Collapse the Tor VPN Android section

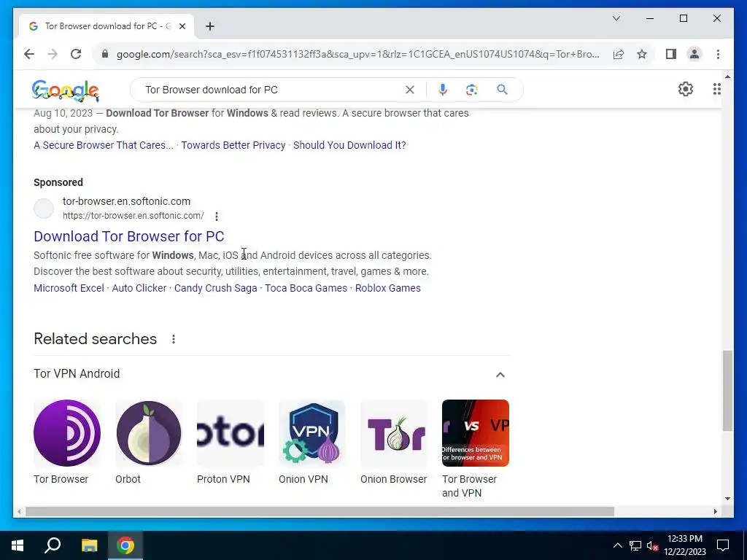(500, 375)
